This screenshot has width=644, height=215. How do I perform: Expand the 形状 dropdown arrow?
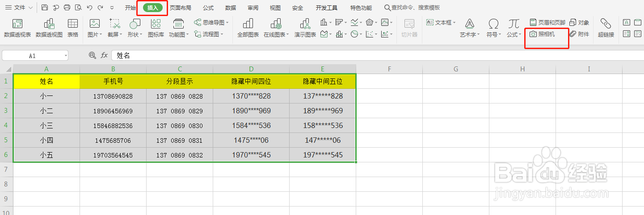pos(141,35)
